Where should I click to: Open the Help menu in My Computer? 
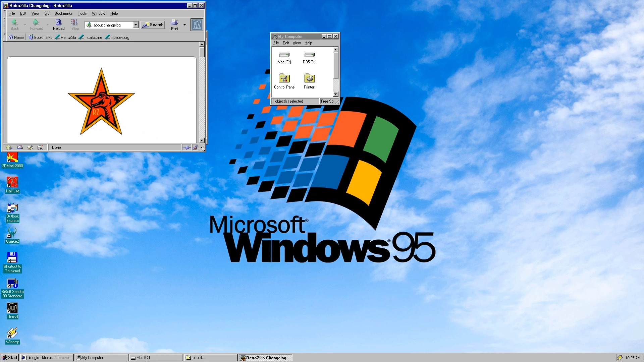(x=308, y=43)
